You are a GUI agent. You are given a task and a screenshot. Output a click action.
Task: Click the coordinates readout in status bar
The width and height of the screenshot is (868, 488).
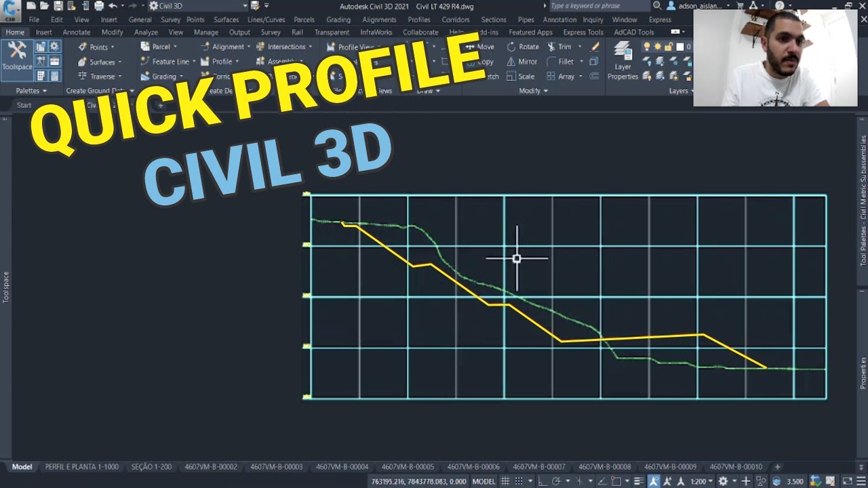[x=419, y=481]
